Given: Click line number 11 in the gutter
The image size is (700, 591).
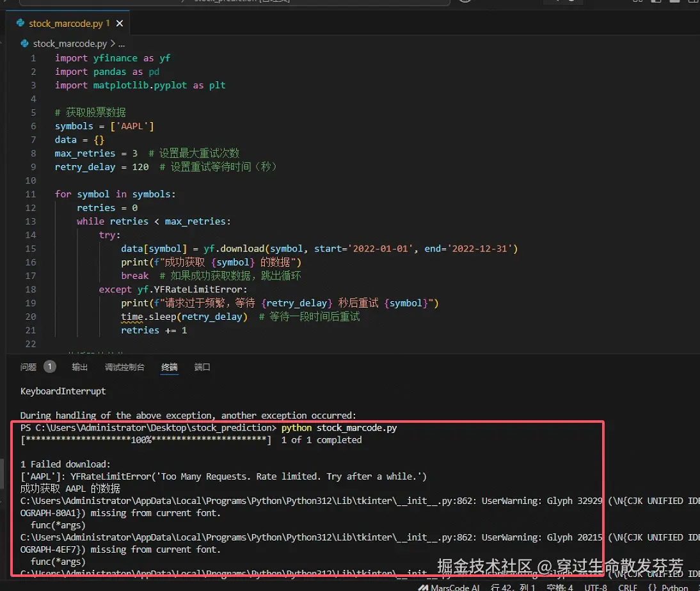Looking at the screenshot, I should (x=30, y=194).
